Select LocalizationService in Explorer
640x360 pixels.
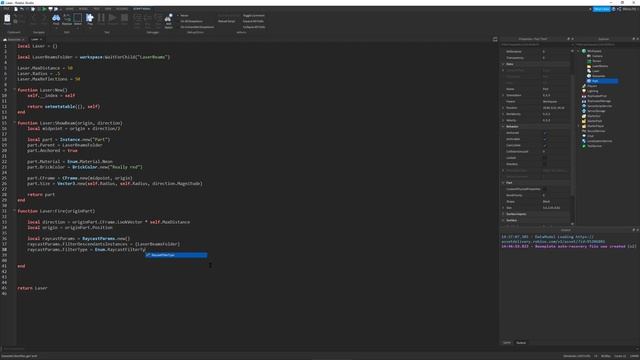(x=599, y=141)
